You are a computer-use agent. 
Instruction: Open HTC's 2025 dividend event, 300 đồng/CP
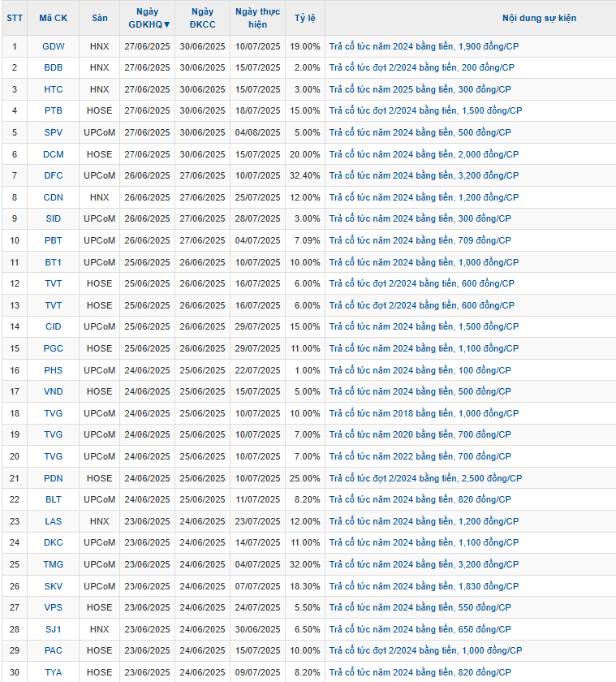(420, 89)
